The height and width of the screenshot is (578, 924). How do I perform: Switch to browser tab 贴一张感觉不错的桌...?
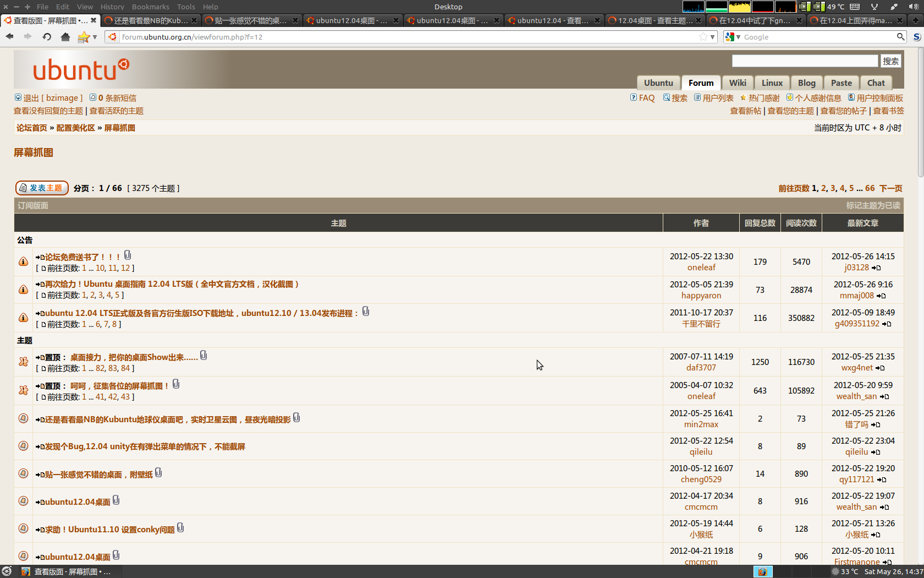(251, 20)
